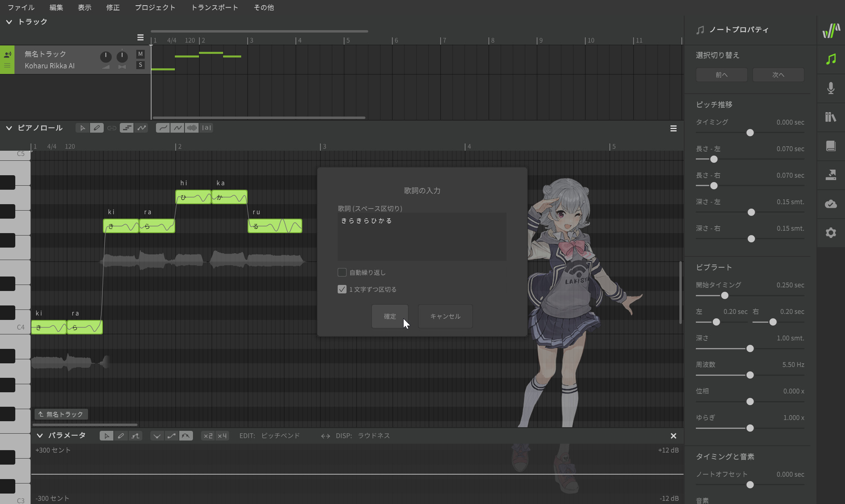
Task: Select the pencil tool in piano roll toolbar
Action: 97,128
